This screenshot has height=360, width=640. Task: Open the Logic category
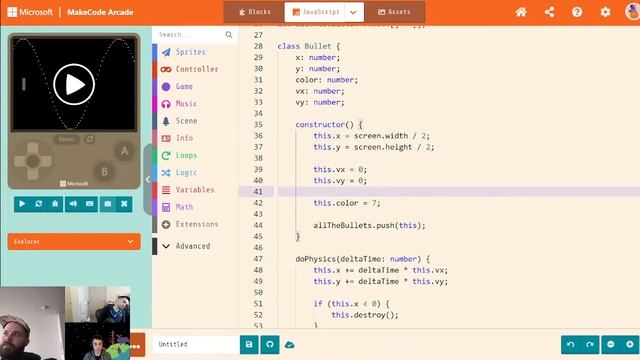(195, 172)
